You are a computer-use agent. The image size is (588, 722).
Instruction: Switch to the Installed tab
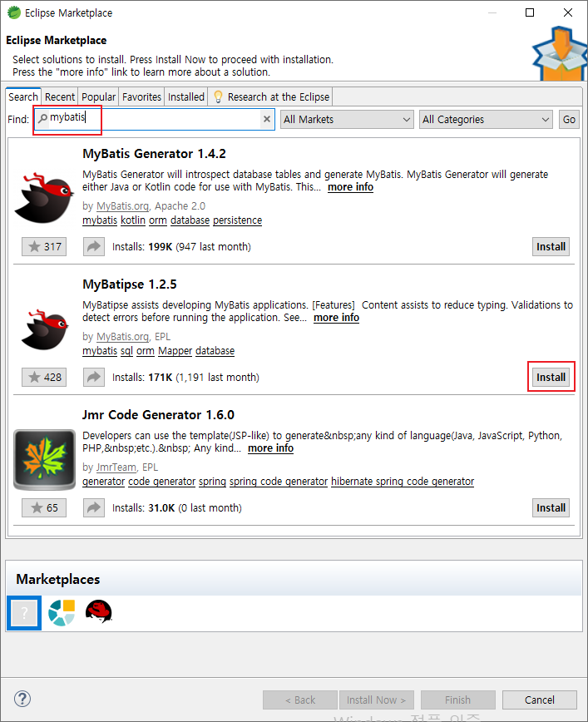pyautogui.click(x=186, y=96)
